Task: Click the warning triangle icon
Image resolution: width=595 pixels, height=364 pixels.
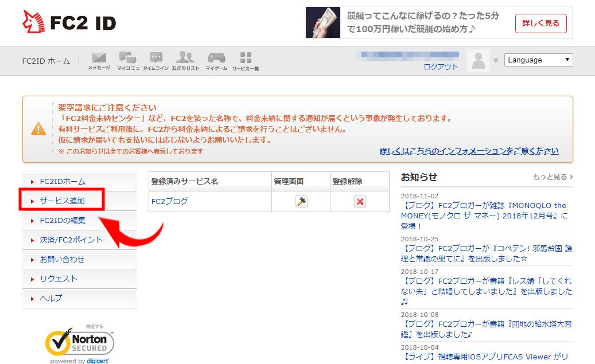Action: pyautogui.click(x=38, y=129)
